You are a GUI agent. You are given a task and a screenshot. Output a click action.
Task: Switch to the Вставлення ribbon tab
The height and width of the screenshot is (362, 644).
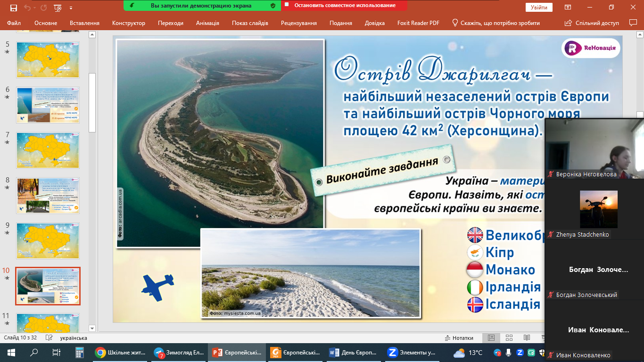84,23
